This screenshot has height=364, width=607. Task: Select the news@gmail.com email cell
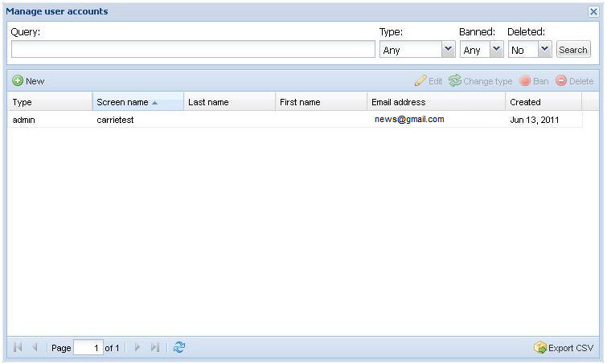409,120
